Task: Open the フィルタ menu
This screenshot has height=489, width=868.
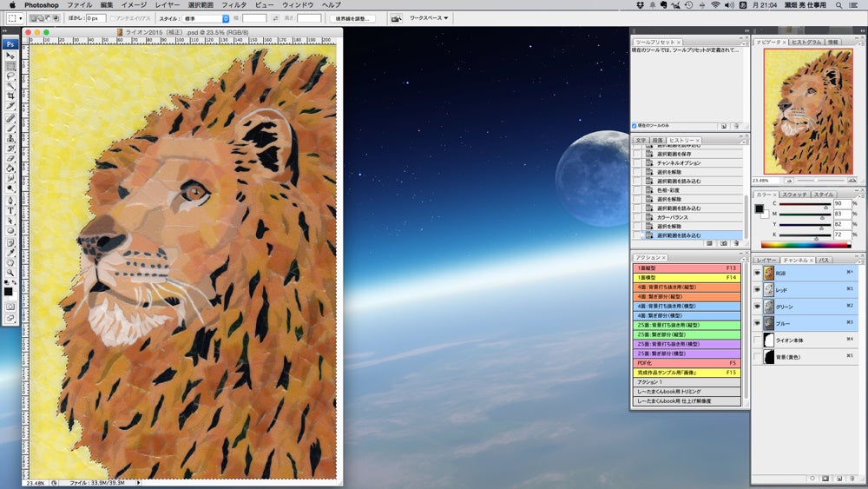Action: click(234, 5)
